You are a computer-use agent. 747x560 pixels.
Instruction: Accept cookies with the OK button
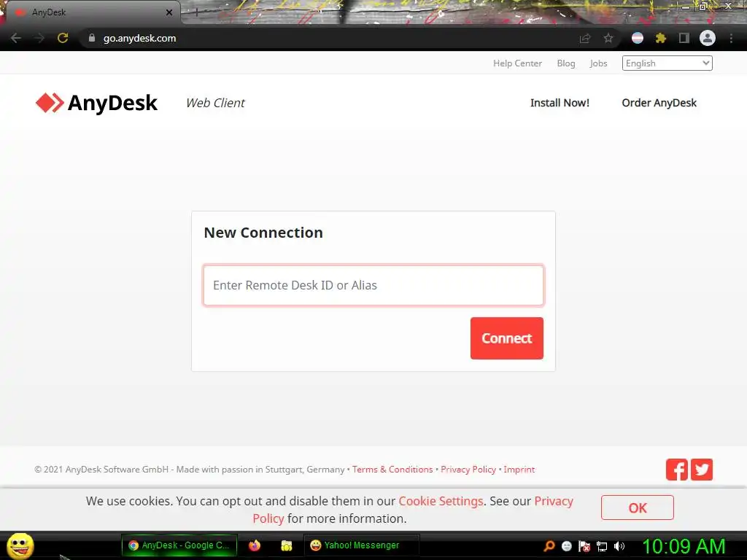point(638,507)
